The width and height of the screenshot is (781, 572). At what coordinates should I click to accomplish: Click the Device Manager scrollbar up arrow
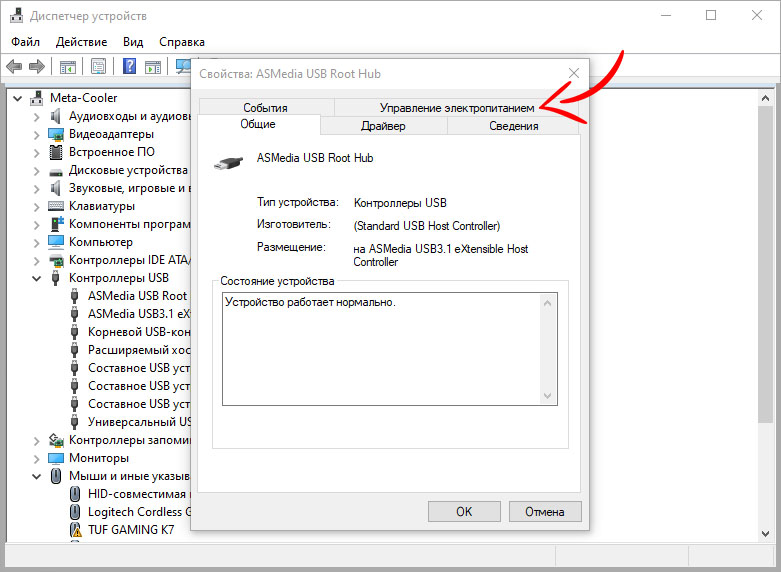[766, 98]
